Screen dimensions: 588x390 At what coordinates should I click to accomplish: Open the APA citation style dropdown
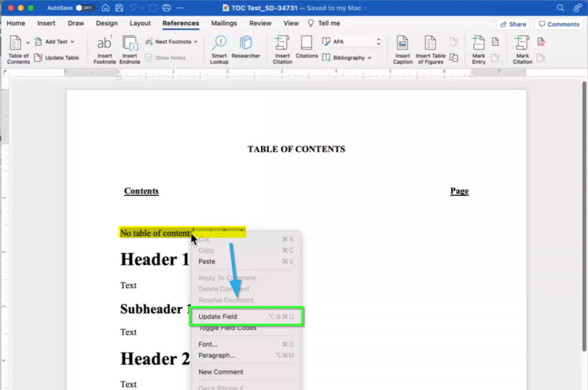point(378,42)
